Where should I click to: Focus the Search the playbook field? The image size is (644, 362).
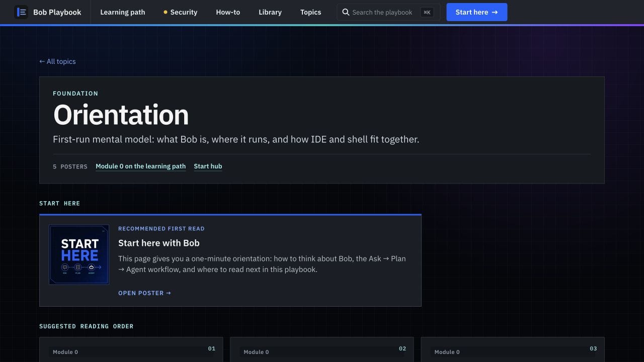388,12
